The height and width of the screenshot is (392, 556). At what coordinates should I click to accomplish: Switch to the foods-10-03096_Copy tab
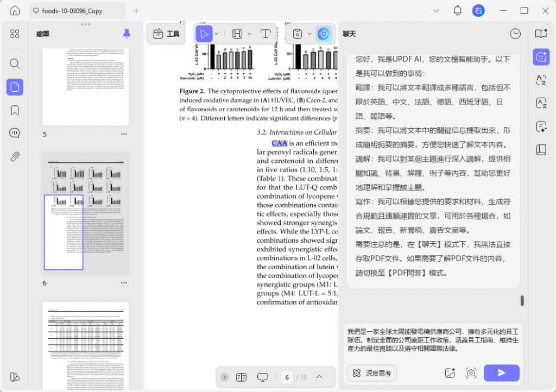coord(77,11)
